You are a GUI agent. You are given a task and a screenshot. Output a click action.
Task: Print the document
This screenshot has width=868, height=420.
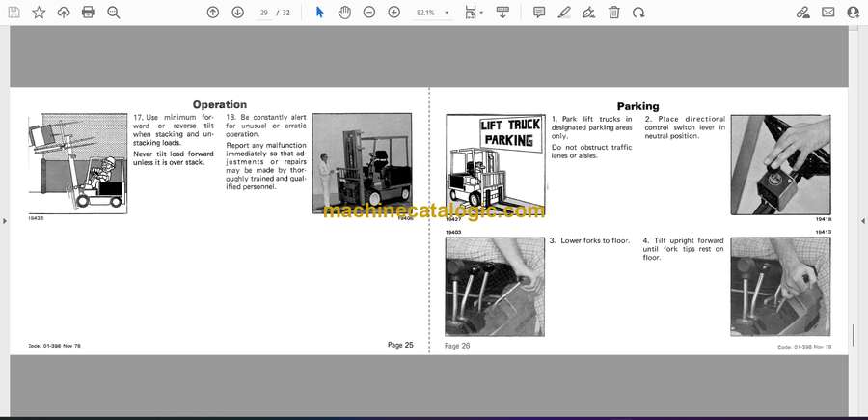pyautogui.click(x=88, y=13)
